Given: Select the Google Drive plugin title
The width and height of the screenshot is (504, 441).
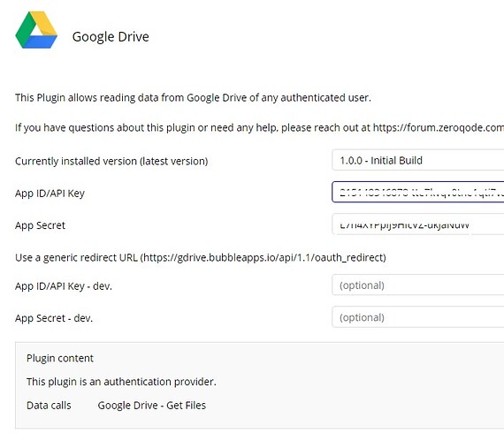Looking at the screenshot, I should pyautogui.click(x=111, y=36).
